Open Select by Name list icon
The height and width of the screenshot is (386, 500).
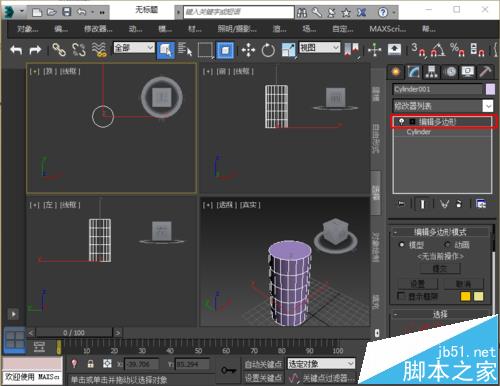pyautogui.click(x=185, y=50)
